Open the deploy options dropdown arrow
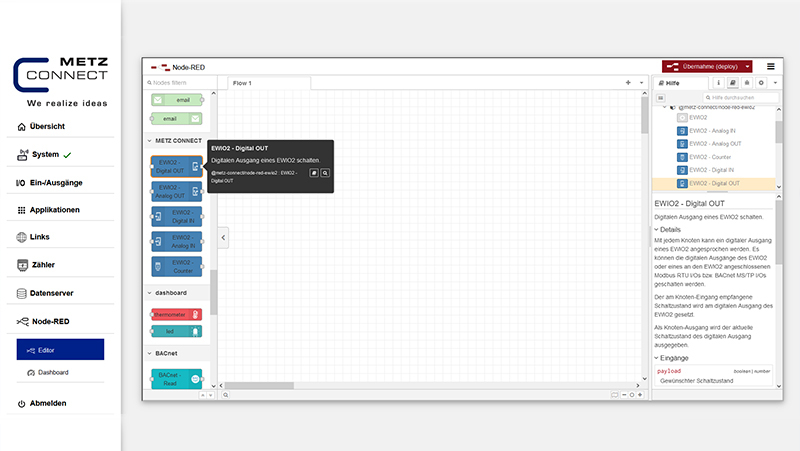 (x=746, y=66)
